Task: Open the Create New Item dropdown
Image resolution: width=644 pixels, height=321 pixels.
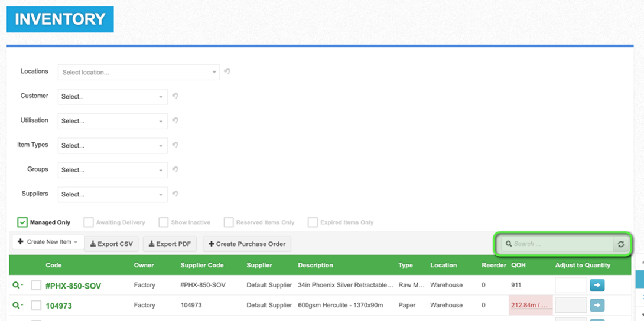Action: (x=48, y=242)
